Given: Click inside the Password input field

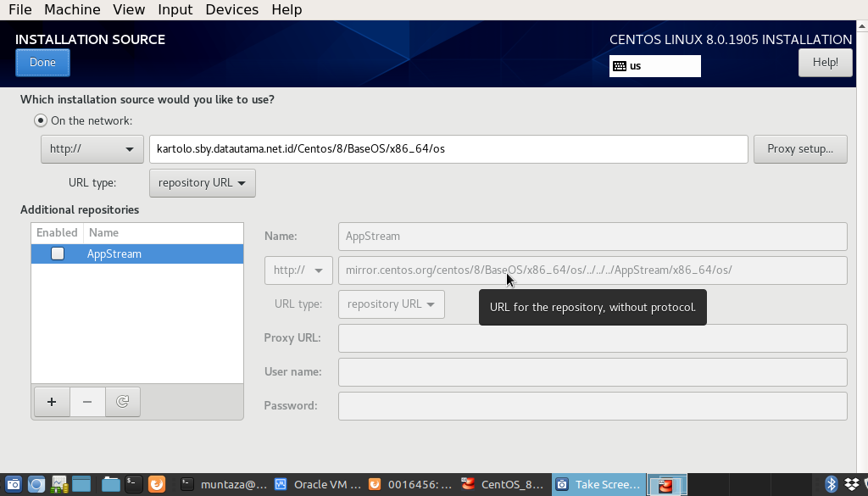Looking at the screenshot, I should 592,405.
